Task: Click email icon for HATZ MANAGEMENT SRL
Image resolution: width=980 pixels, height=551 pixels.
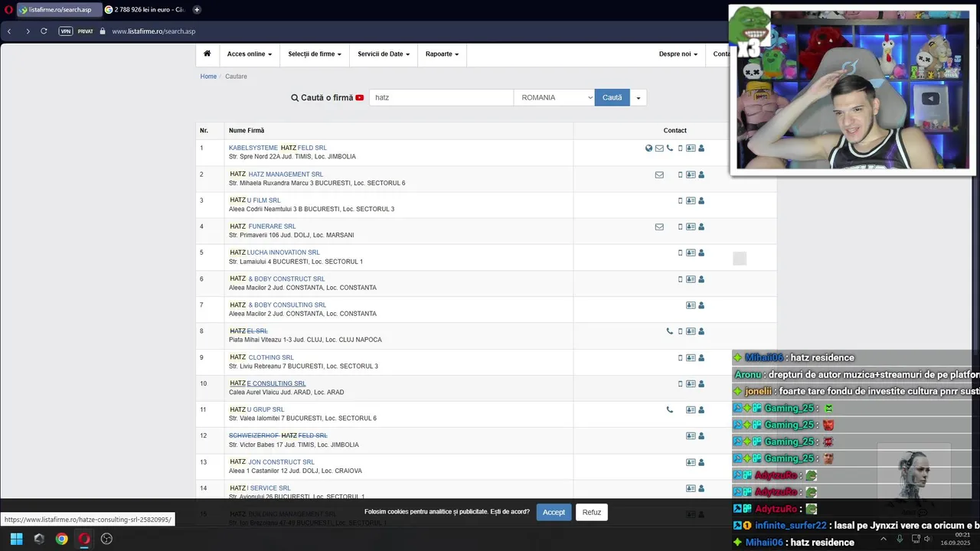Action: pos(659,174)
